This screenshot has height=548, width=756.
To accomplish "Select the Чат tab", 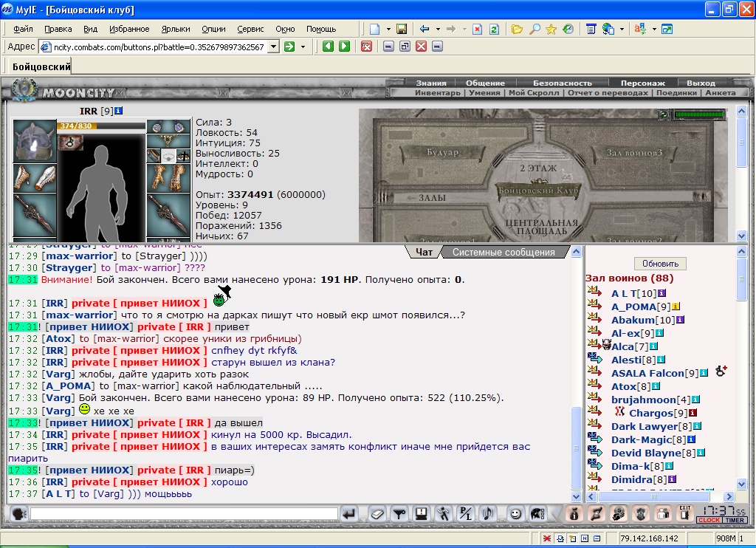I will pos(424,253).
